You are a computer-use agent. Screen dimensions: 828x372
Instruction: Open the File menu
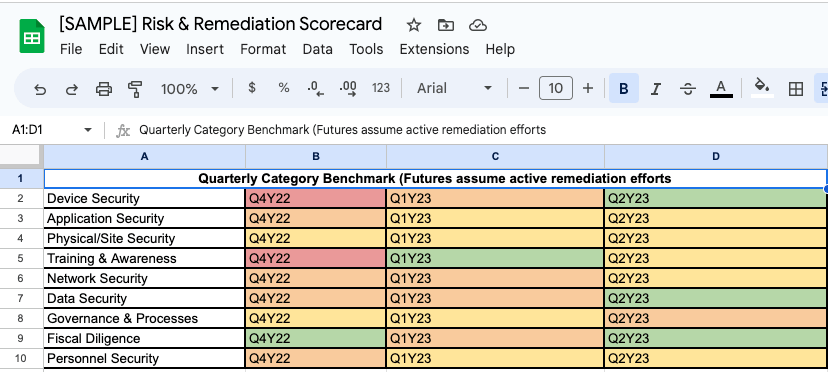pyautogui.click(x=71, y=49)
